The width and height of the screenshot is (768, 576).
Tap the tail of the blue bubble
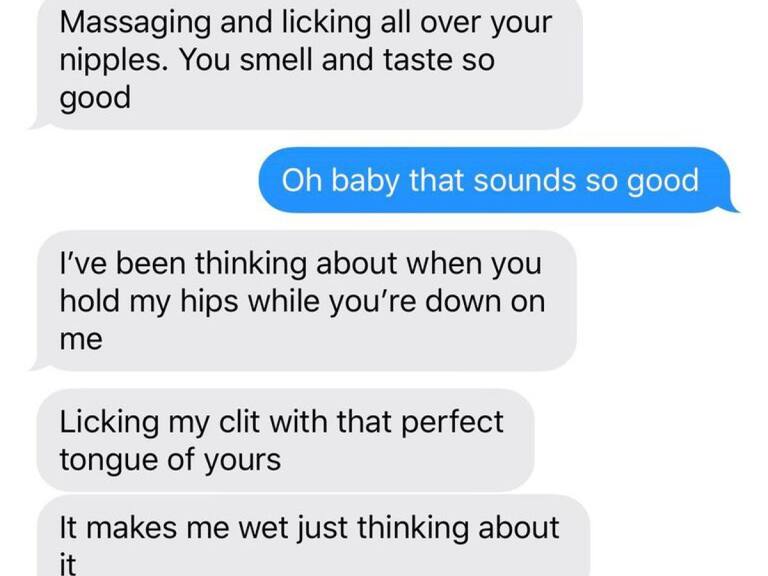point(732,207)
